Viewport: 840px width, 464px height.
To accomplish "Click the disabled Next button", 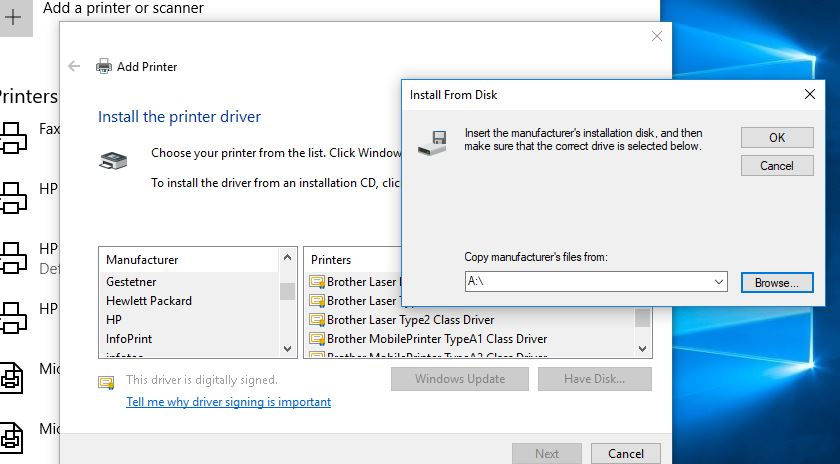I will tap(547, 453).
